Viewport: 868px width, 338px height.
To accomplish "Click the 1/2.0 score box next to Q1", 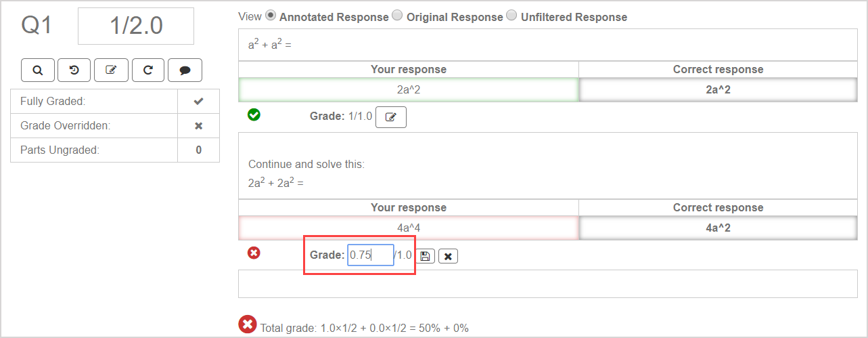I will (136, 26).
